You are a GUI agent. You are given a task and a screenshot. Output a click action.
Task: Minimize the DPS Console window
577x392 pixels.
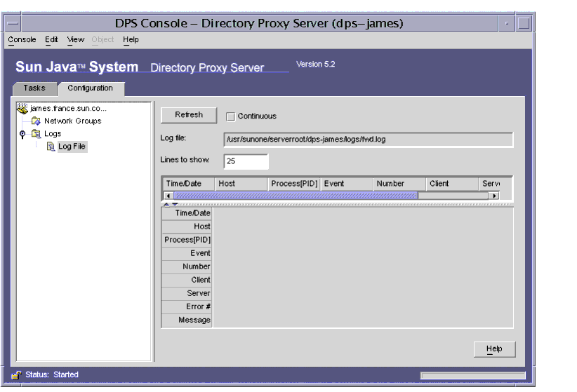(507, 24)
